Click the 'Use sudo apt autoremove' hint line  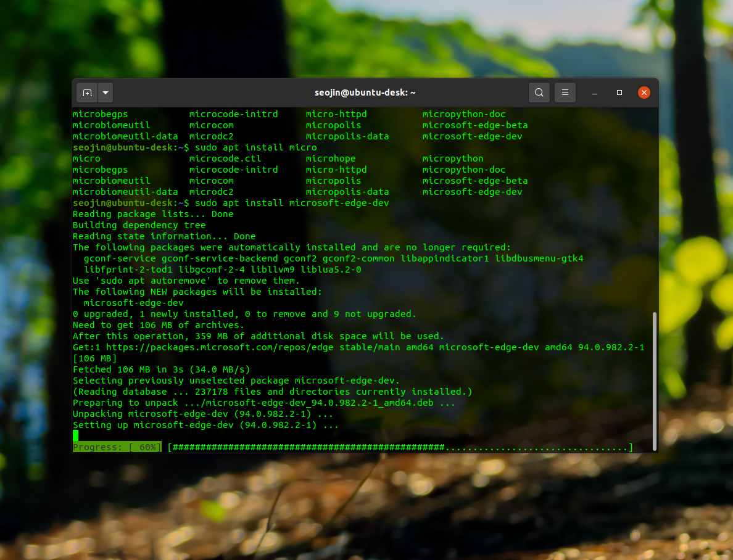(x=186, y=281)
